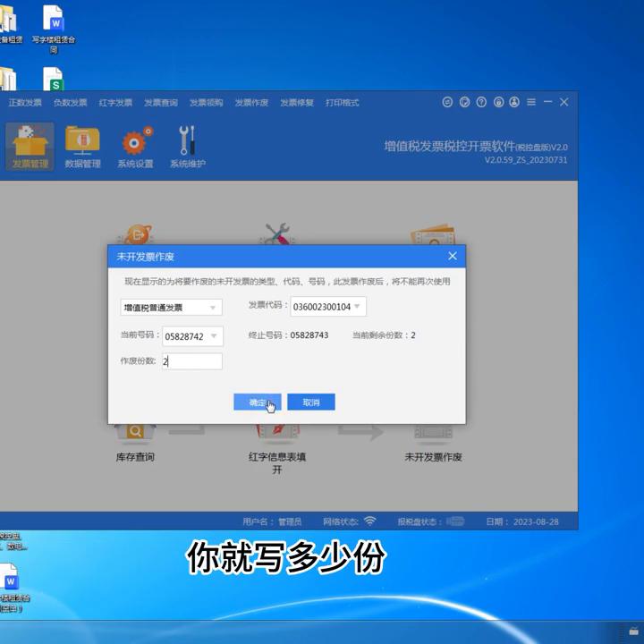Focus the 作废份数 input field
Image resolution: width=644 pixels, height=644 pixels.
point(192,361)
